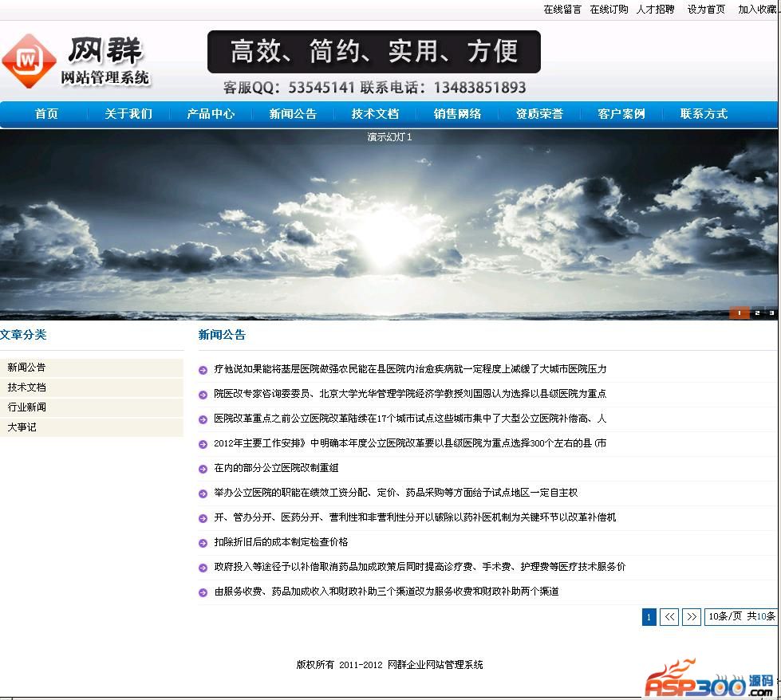Open article 扣除折旧后的成本制定检查价格
Image resolution: width=781 pixels, height=700 pixels.
(281, 542)
